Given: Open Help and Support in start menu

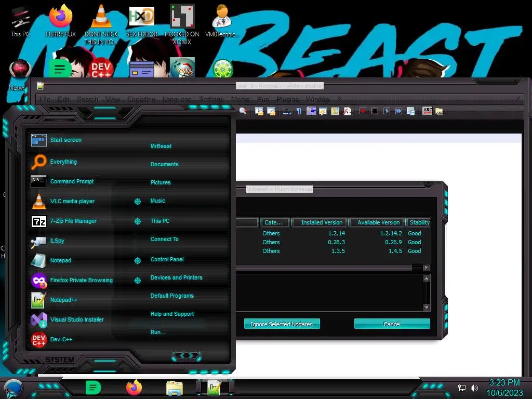Looking at the screenshot, I should [x=172, y=314].
